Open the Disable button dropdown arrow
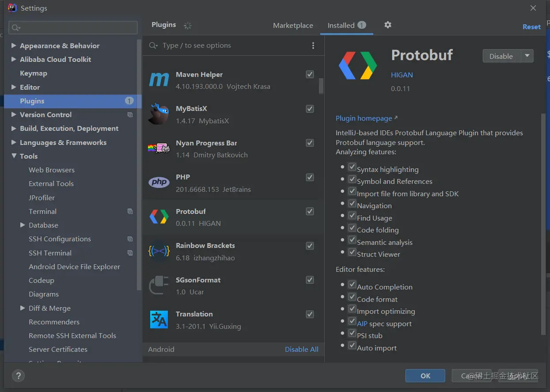This screenshot has width=550, height=392. pos(527,56)
